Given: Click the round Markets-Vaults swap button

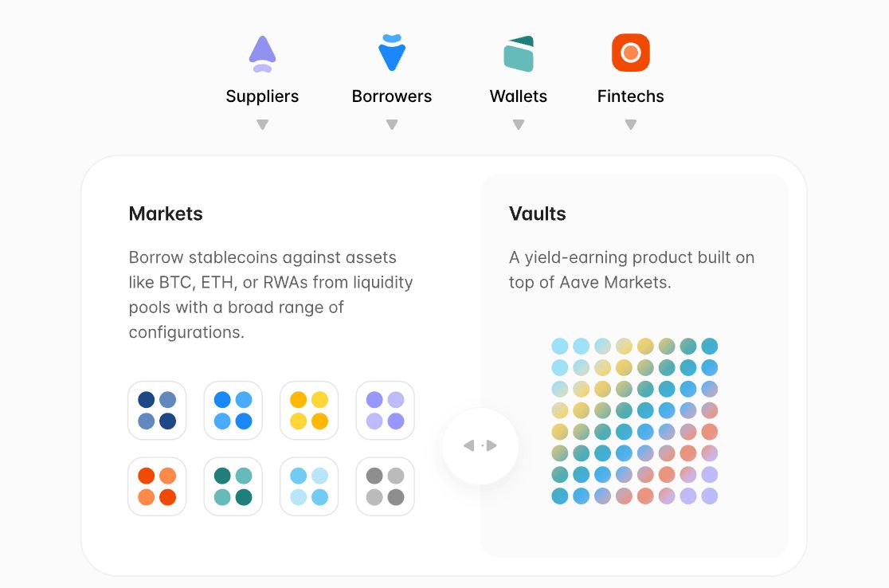Looking at the screenshot, I should pyautogui.click(x=480, y=445).
